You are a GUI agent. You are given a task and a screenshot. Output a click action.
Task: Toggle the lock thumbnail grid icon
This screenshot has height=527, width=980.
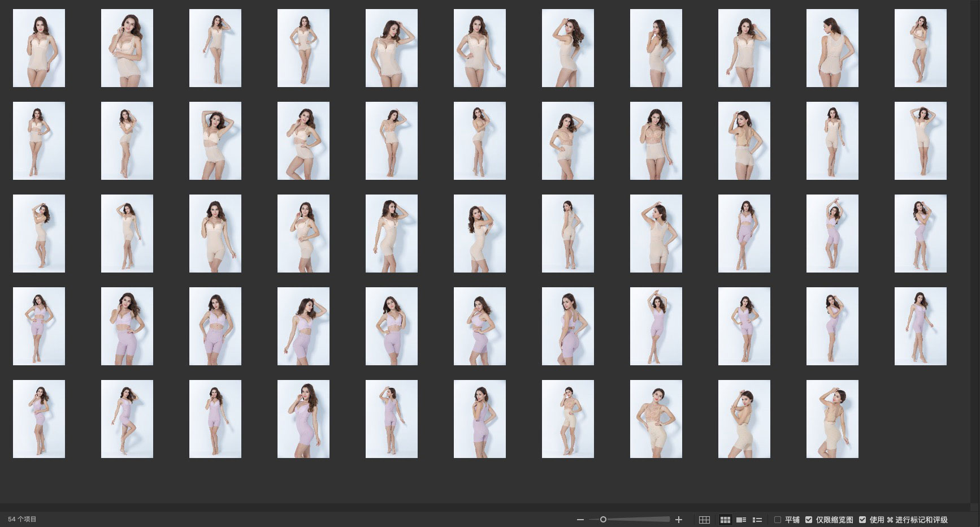704,520
